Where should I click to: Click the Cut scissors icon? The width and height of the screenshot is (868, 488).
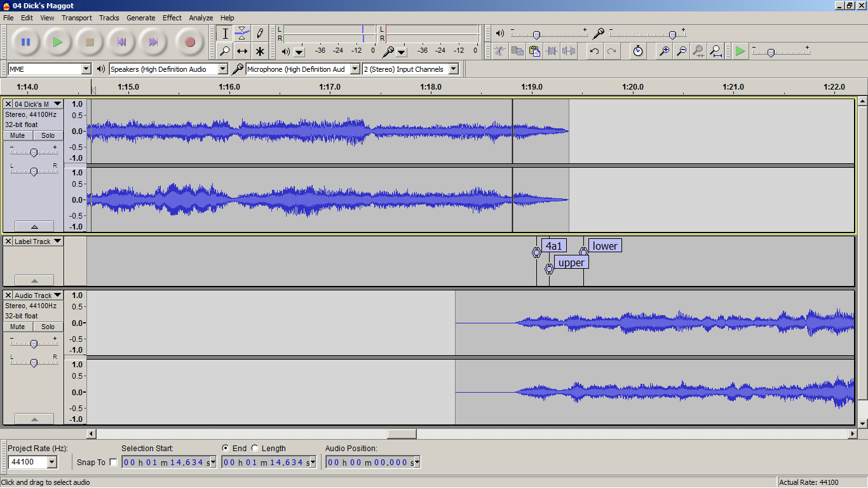pos(500,51)
